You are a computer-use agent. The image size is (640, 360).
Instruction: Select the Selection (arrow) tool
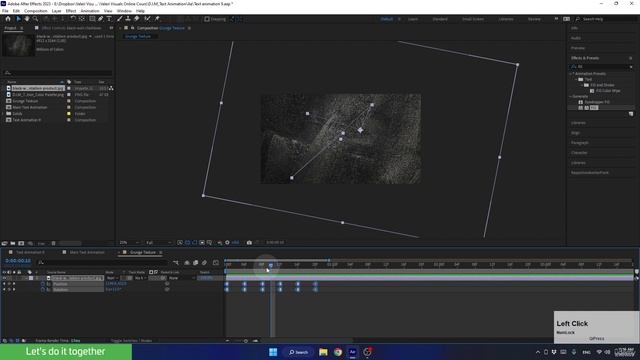pos(18,19)
